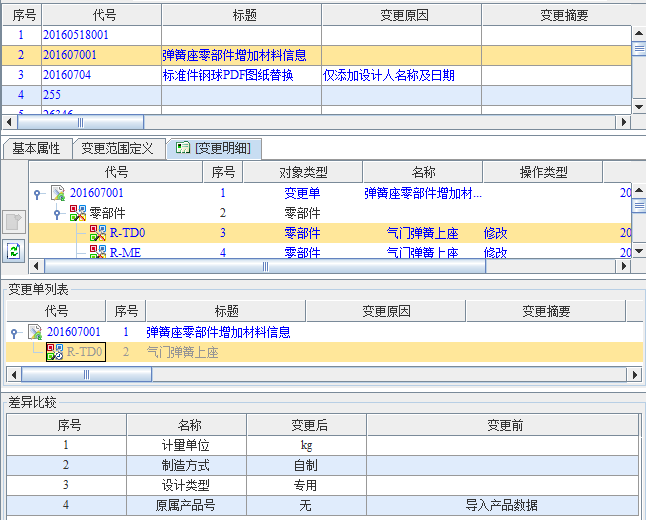
Task: Click the part icon next to R-TD0 in detail tree
Action: 98,233
